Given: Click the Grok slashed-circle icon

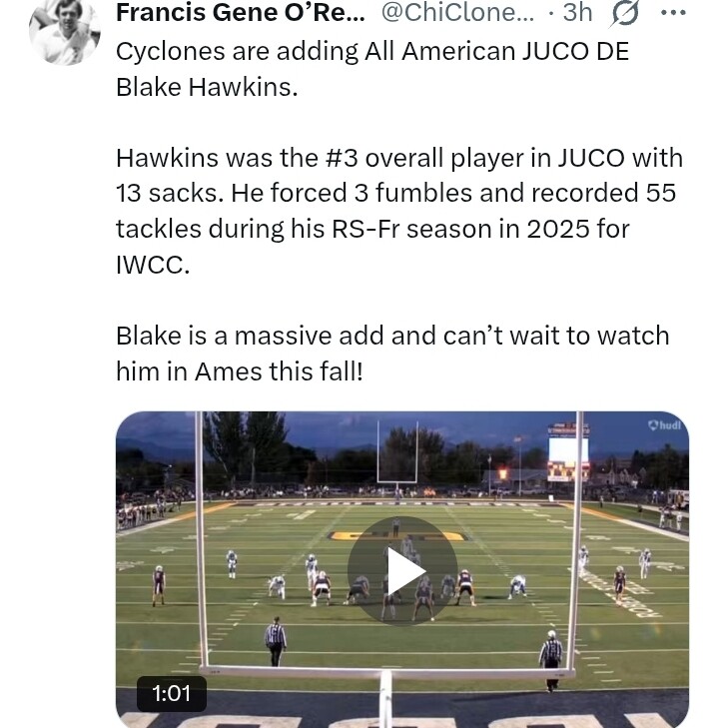Looking at the screenshot, I should pos(625,13).
